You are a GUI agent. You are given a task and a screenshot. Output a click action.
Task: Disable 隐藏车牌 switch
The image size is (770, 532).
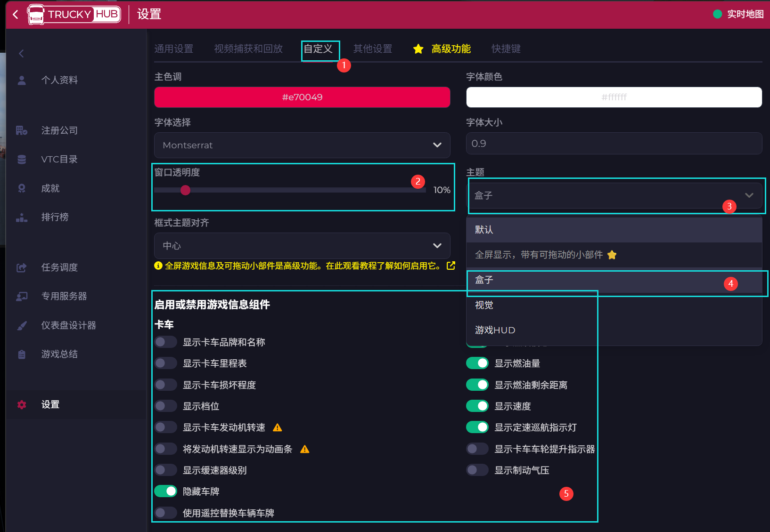(x=165, y=492)
